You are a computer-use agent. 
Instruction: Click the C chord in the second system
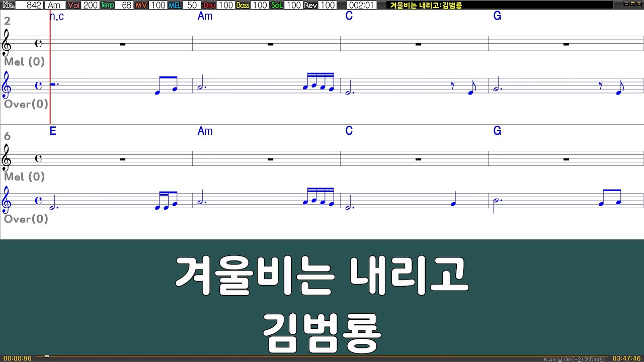pos(349,131)
